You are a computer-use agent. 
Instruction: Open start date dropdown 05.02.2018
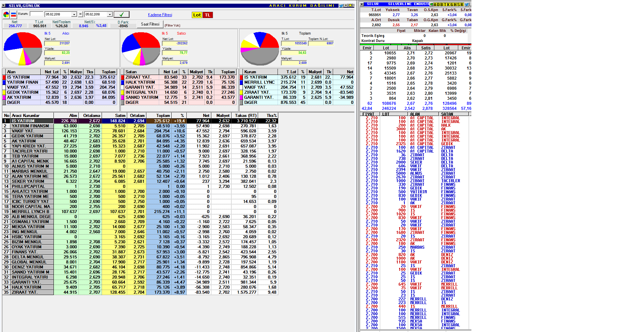[x=74, y=14]
